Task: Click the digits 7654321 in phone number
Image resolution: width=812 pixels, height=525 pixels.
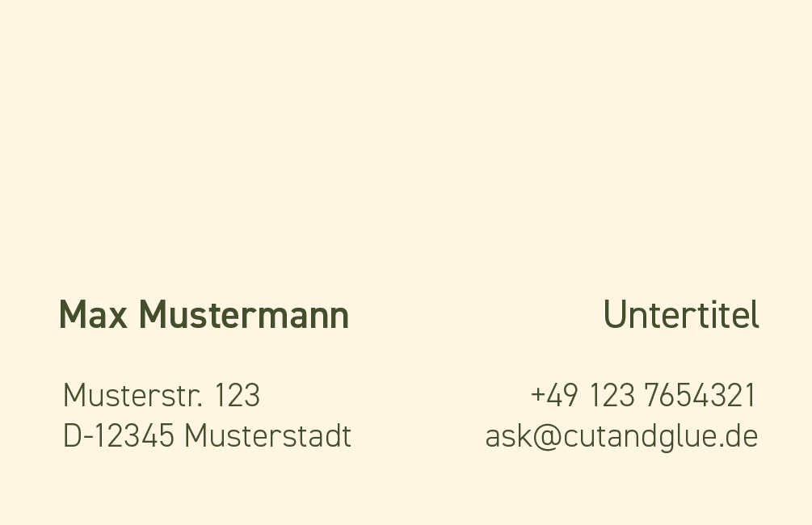Action: [x=701, y=396]
